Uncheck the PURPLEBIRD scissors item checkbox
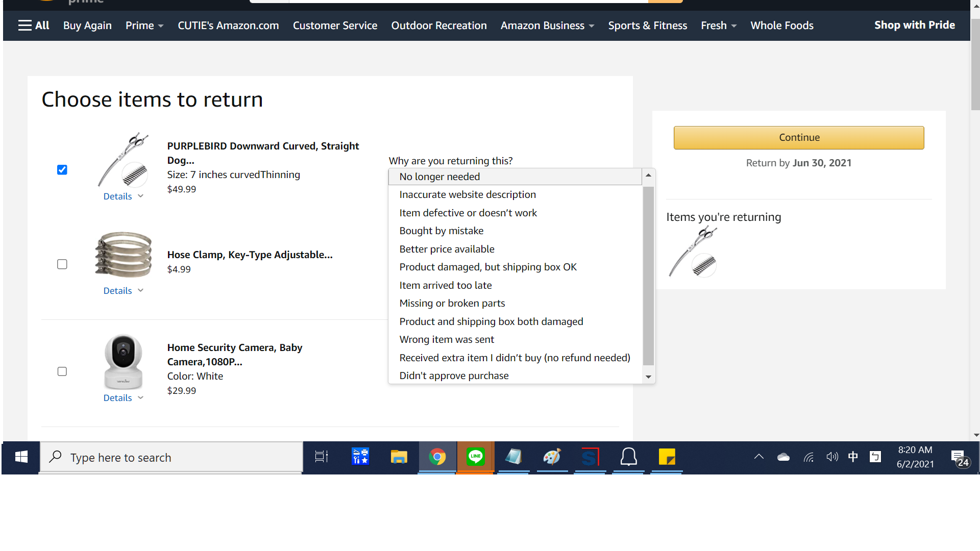The width and height of the screenshot is (980, 551). click(x=62, y=170)
